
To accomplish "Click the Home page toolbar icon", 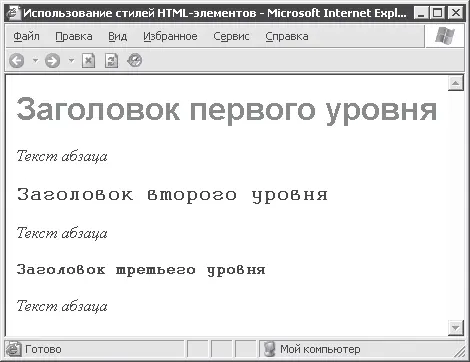I will (x=135, y=61).
